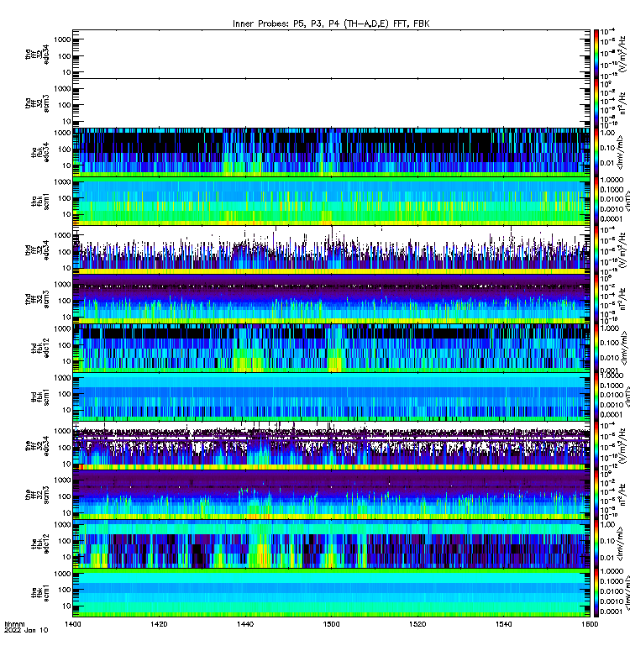
Task: Click inside the the fff 32 edc34 spectrogram
Action: [331, 445]
